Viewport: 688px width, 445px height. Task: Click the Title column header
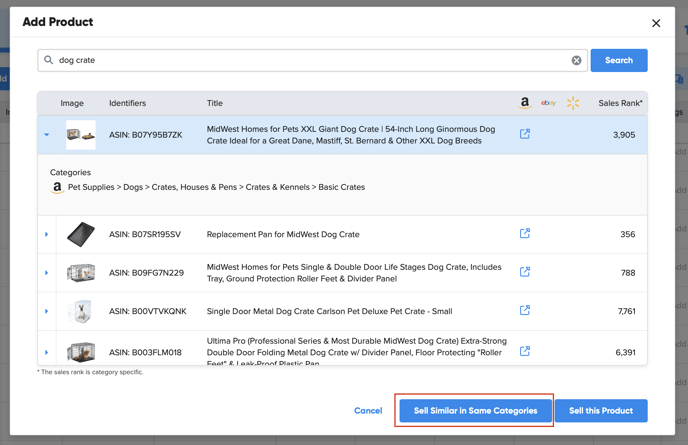(215, 103)
